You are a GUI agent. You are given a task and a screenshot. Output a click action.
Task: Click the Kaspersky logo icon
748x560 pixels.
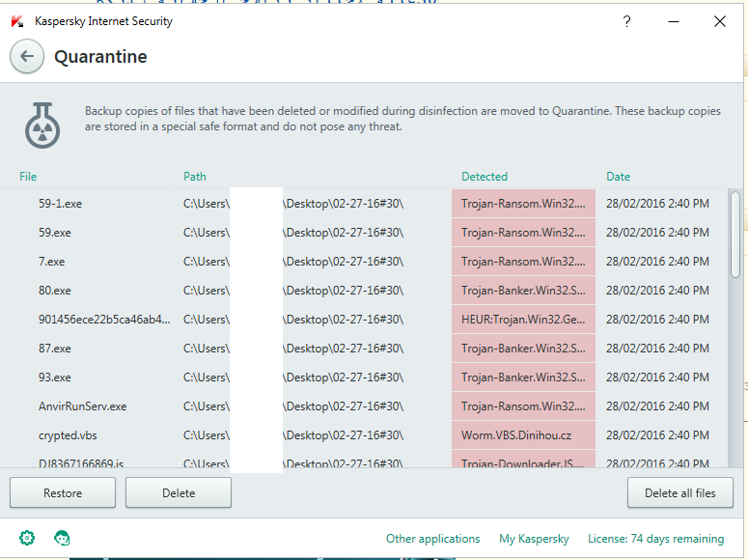coord(17,21)
